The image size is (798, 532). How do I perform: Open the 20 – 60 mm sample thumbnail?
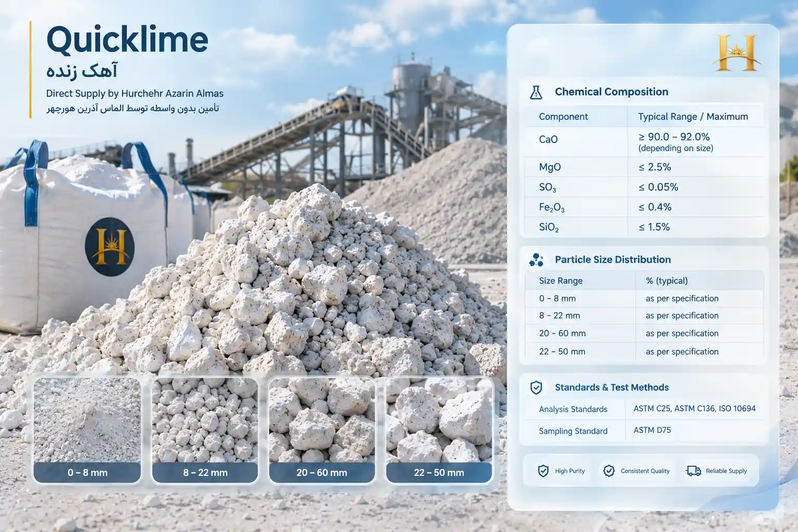pyautogui.click(x=322, y=430)
